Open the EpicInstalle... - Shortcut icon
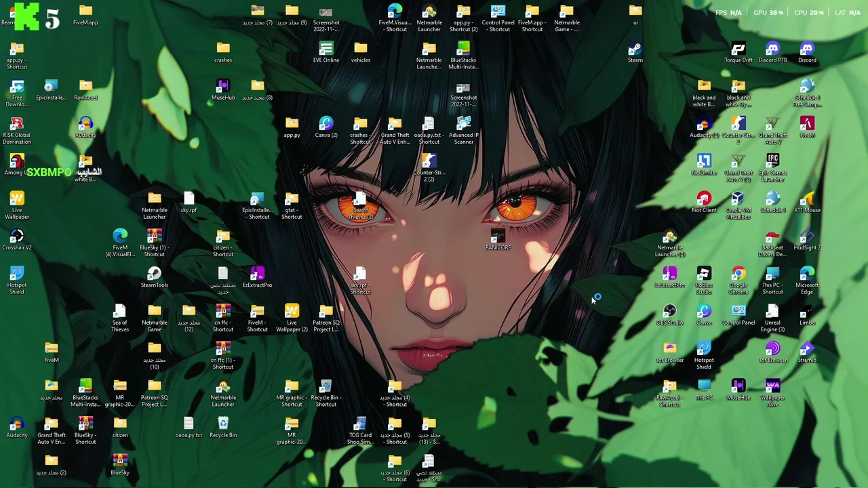 257,205
